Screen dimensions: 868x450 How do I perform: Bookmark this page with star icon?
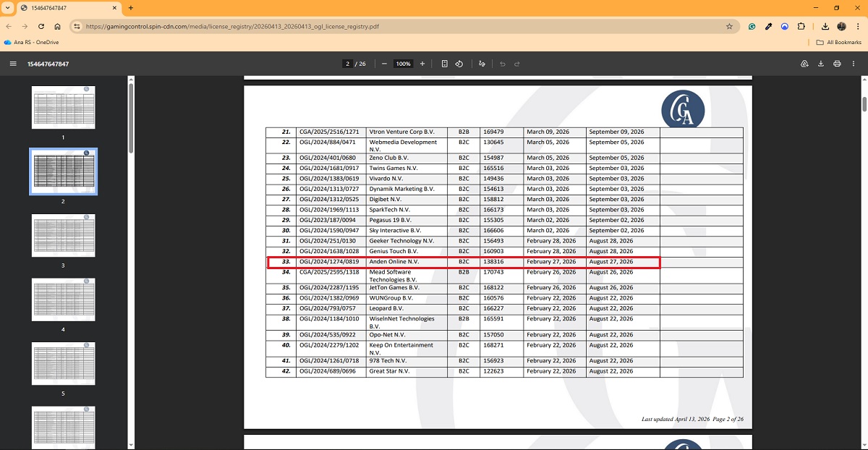coord(729,26)
